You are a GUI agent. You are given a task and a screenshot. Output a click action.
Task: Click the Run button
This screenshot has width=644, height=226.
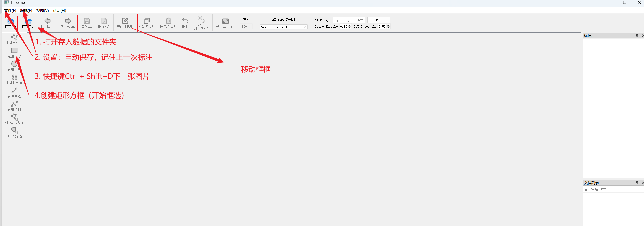click(378, 20)
